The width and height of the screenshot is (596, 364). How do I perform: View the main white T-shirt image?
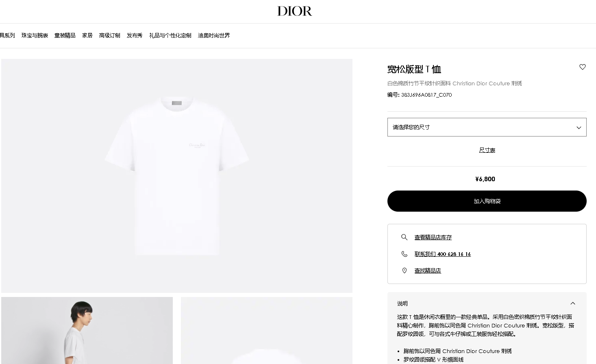(177, 176)
